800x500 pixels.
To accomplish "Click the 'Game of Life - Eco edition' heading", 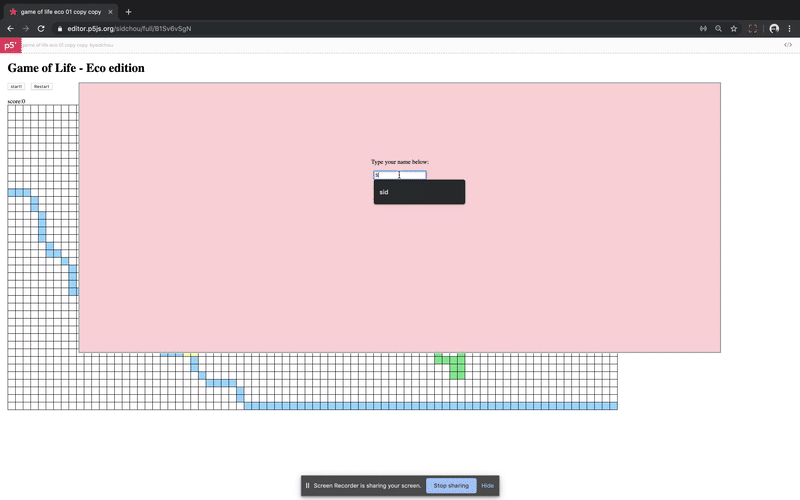I will point(76,68).
